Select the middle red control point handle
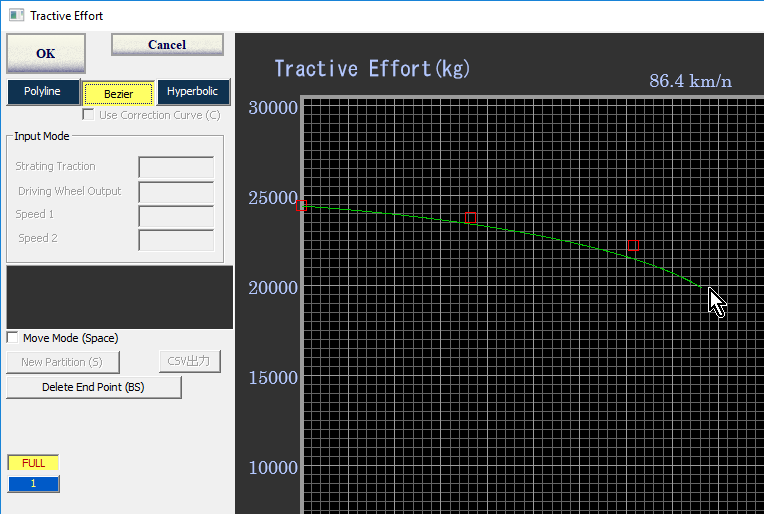 click(470, 218)
